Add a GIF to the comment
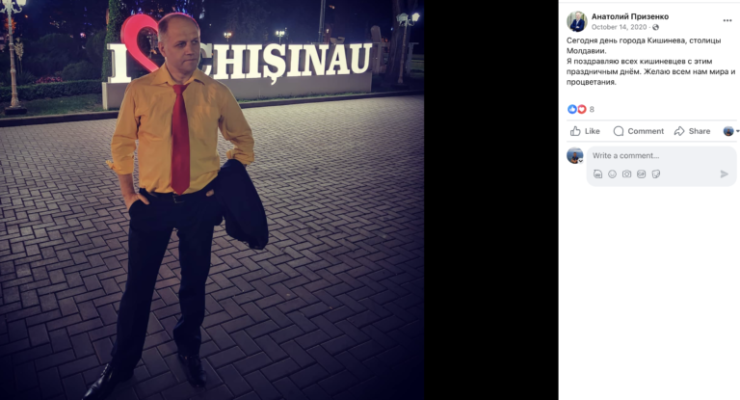The height and width of the screenshot is (400, 740). (641, 174)
